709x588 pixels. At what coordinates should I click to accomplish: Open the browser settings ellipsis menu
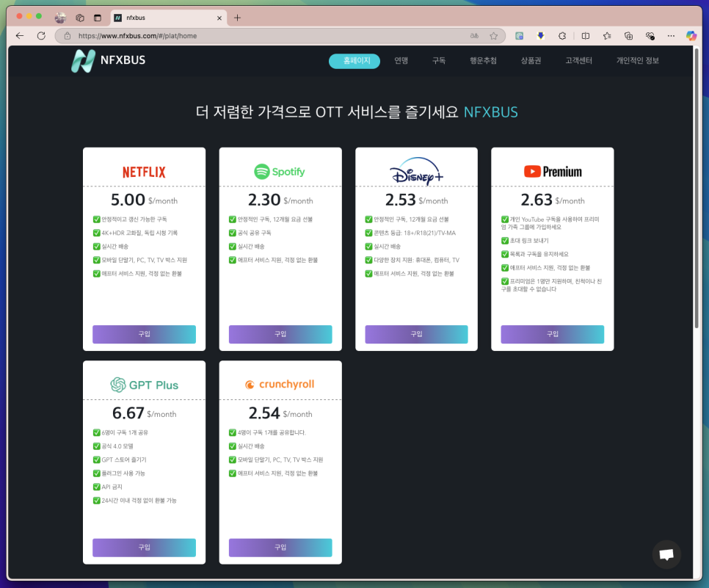[671, 36]
